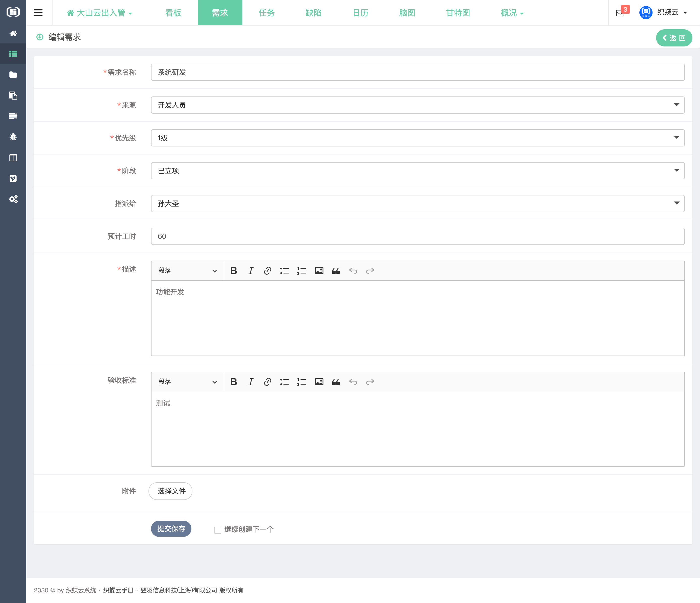Open the 优先级 dropdown showing 1级
The image size is (700, 603).
point(418,138)
